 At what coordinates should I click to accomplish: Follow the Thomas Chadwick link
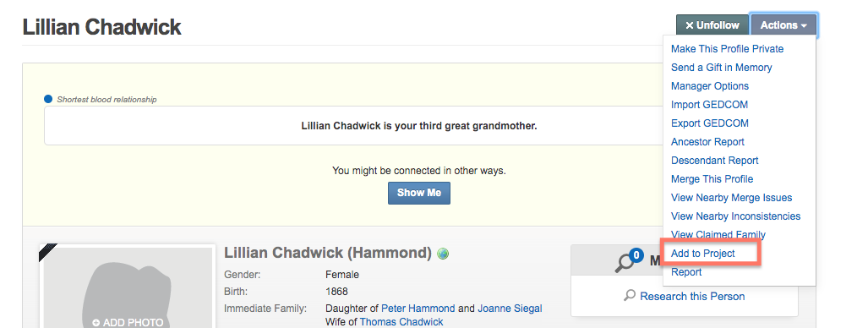pyautogui.click(x=401, y=322)
